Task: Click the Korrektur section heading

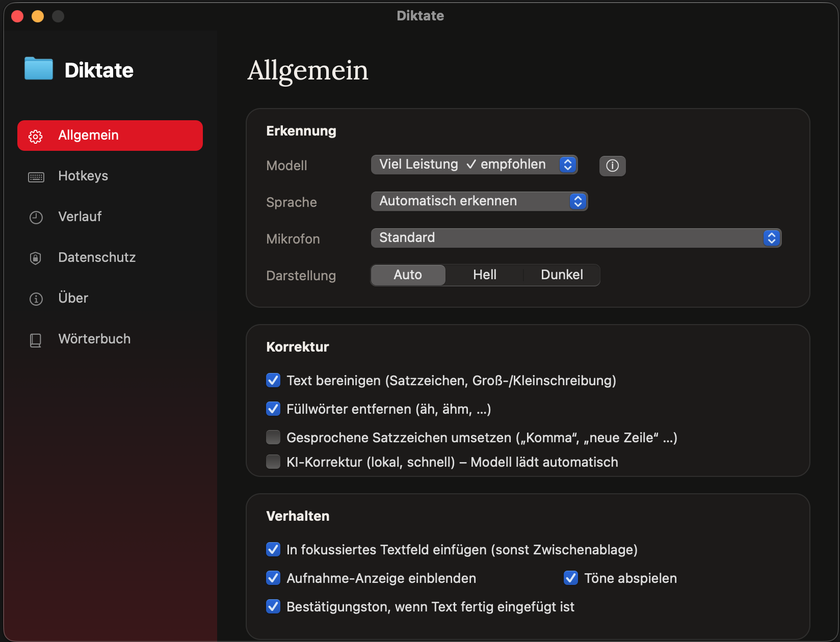Action: point(298,347)
